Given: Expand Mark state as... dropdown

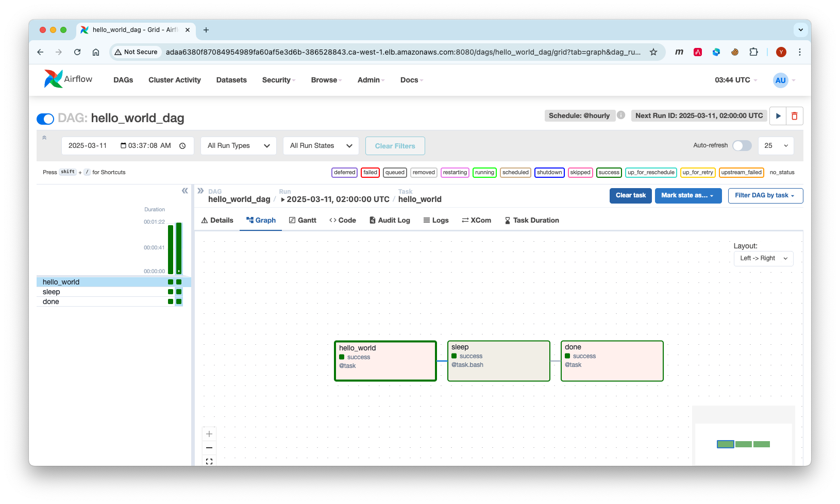Looking at the screenshot, I should click(x=688, y=195).
